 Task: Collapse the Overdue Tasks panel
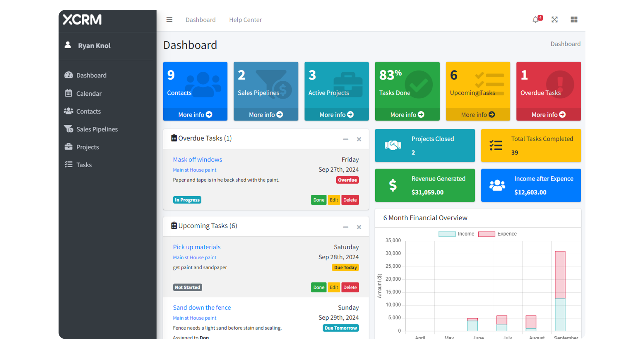point(345,139)
